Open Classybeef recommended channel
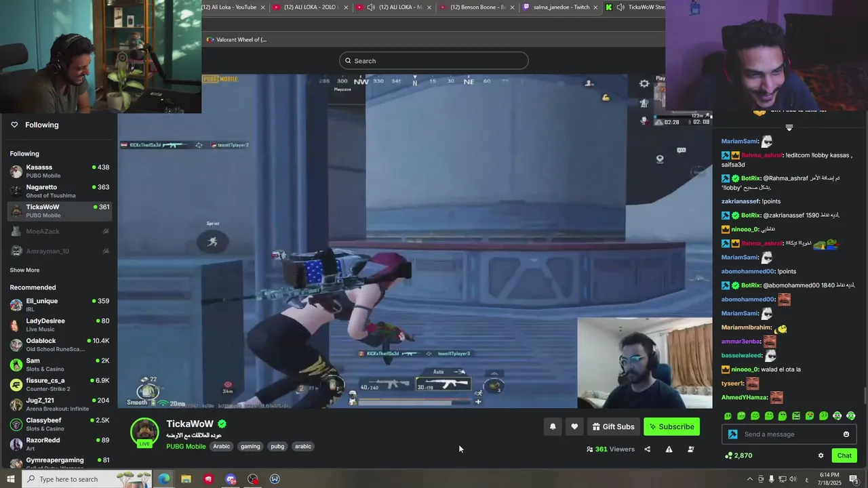This screenshot has height=488, width=868. click(60, 424)
